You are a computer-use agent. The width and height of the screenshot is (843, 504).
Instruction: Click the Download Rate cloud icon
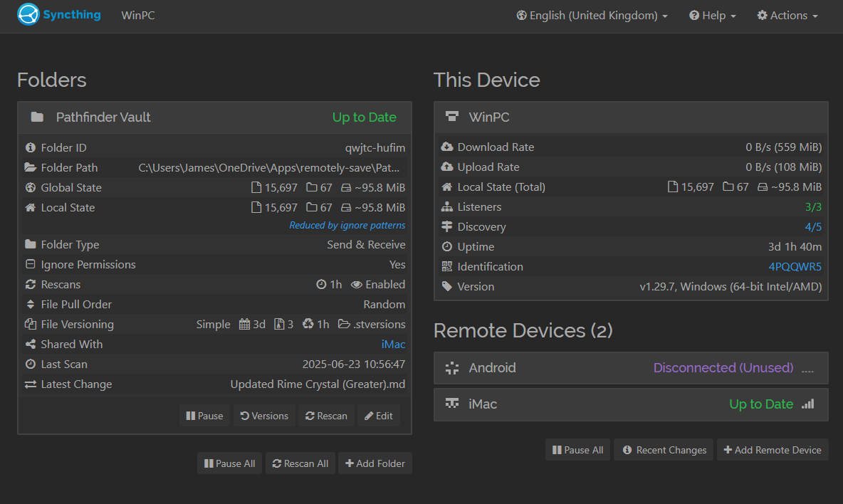(446, 147)
